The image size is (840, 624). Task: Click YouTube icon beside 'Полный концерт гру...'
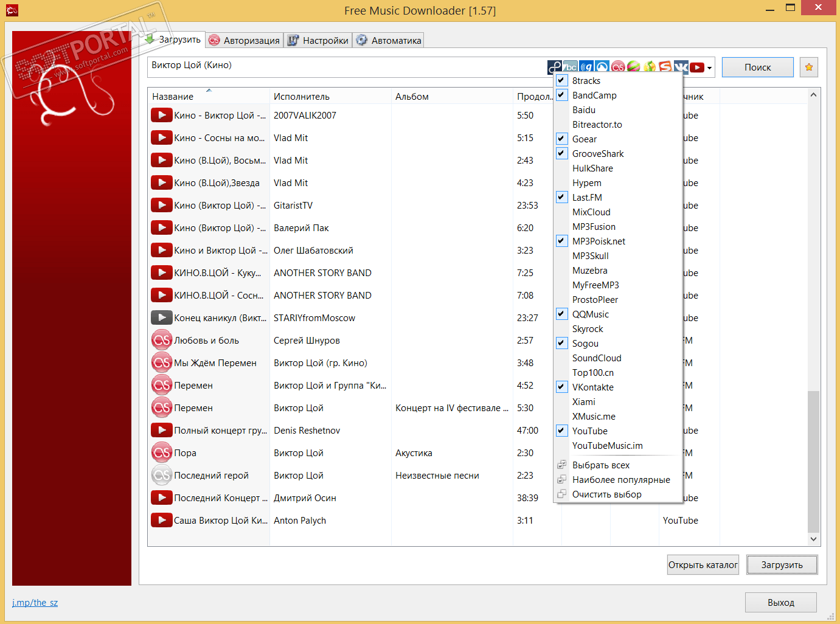tap(161, 430)
